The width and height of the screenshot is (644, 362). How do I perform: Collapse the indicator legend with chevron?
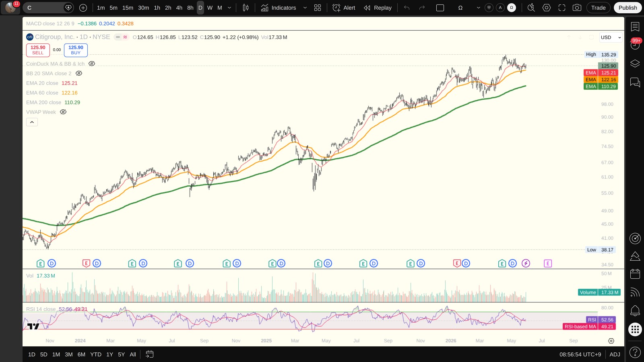pyautogui.click(x=32, y=122)
